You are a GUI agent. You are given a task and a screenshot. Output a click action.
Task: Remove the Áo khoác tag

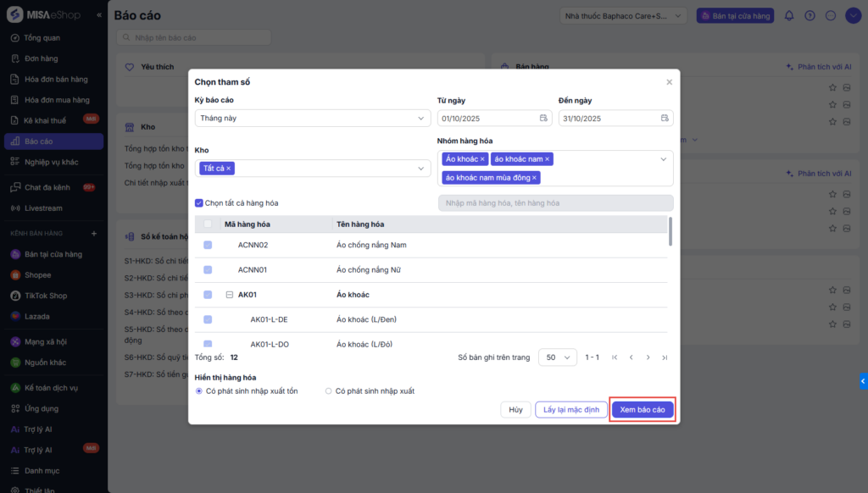pyautogui.click(x=483, y=159)
